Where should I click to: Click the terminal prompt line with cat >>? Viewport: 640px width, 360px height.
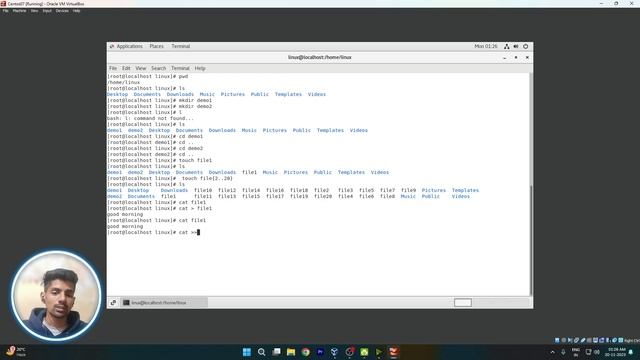(x=153, y=232)
